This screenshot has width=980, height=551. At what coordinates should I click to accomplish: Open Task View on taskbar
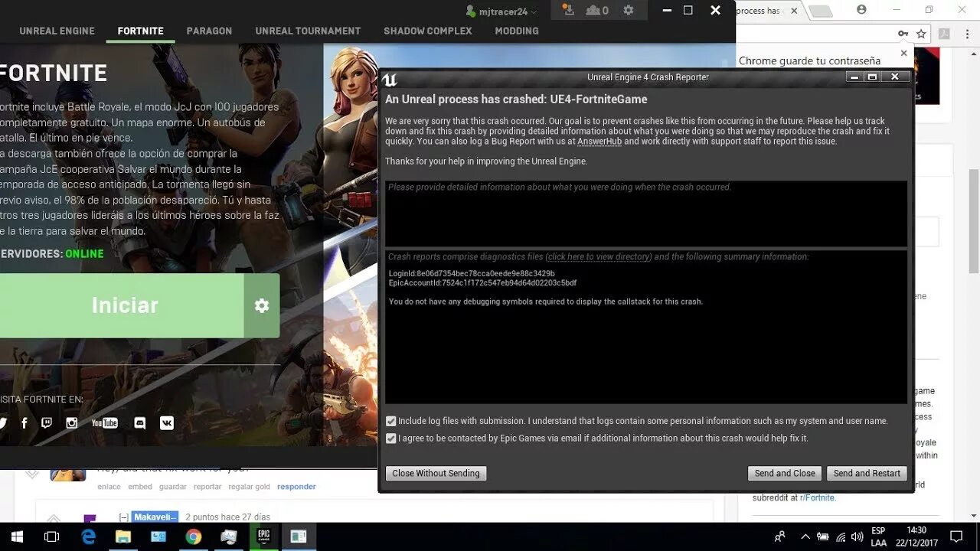click(x=52, y=536)
